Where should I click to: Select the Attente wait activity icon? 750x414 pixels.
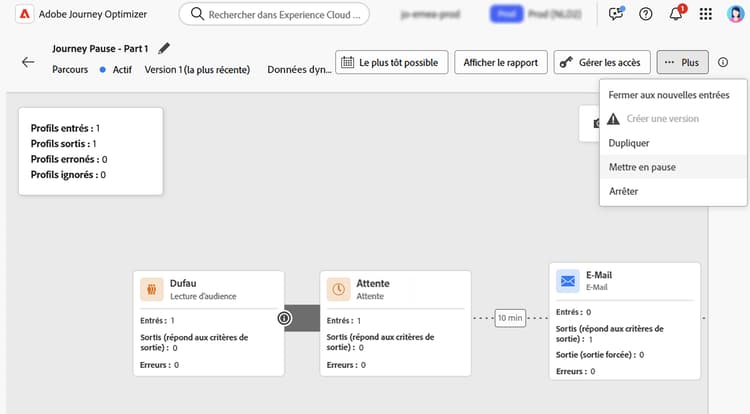tap(339, 289)
